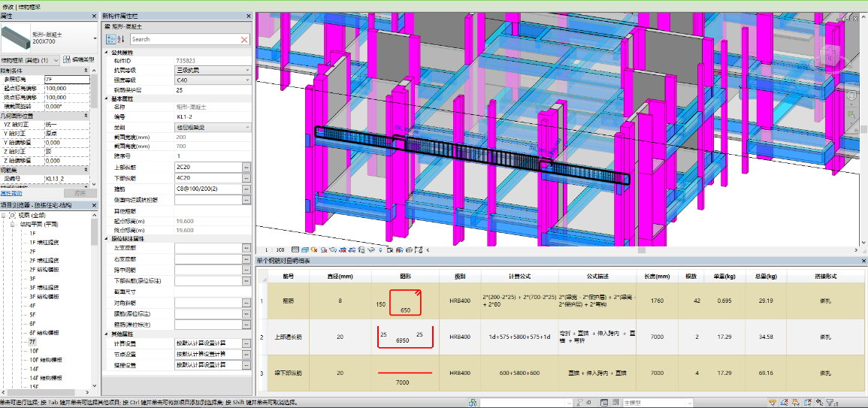Viewport: 868px width, 408px height.
Task: Close the 属性 panel
Action: (x=95, y=17)
